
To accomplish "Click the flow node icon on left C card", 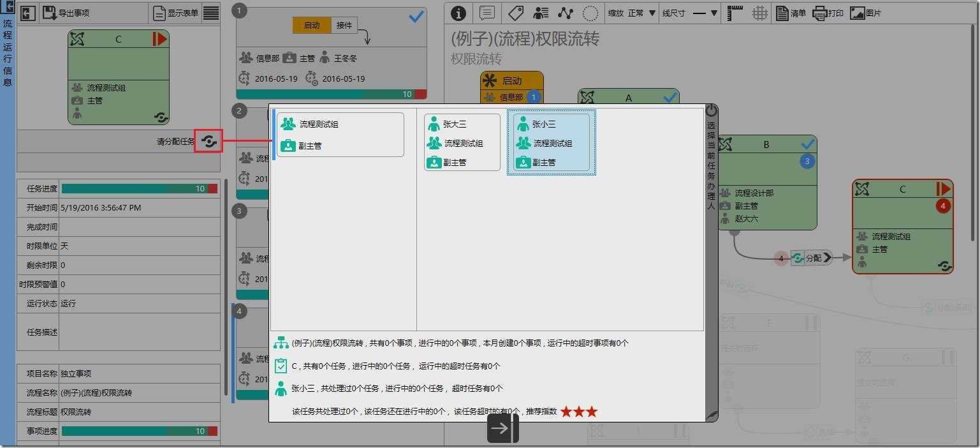I will [x=77, y=39].
